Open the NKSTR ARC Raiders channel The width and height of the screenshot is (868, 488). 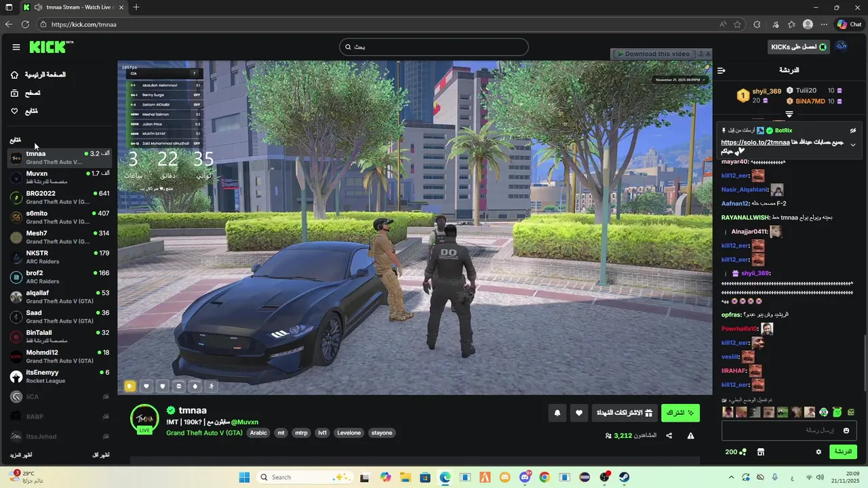click(60, 257)
